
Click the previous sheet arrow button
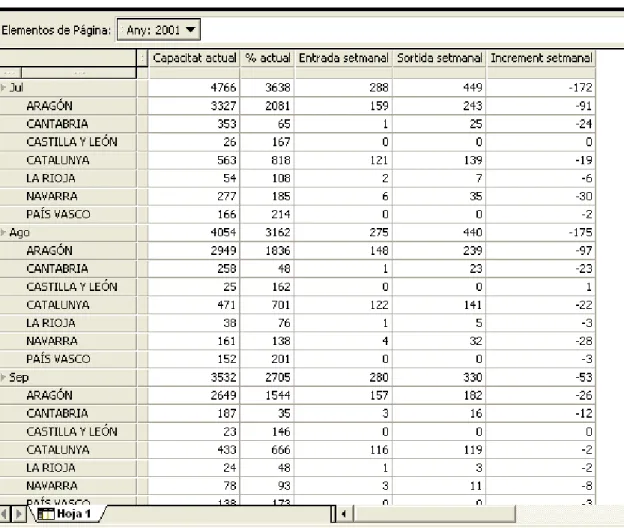(x=5, y=514)
